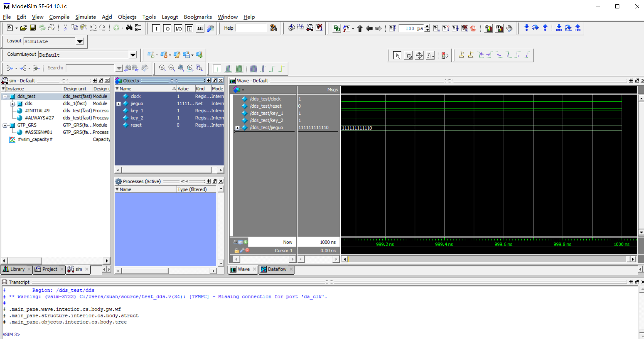644x339 pixels.
Task: Increase the 100 ps run length with the up stepper
Action: 427,26
